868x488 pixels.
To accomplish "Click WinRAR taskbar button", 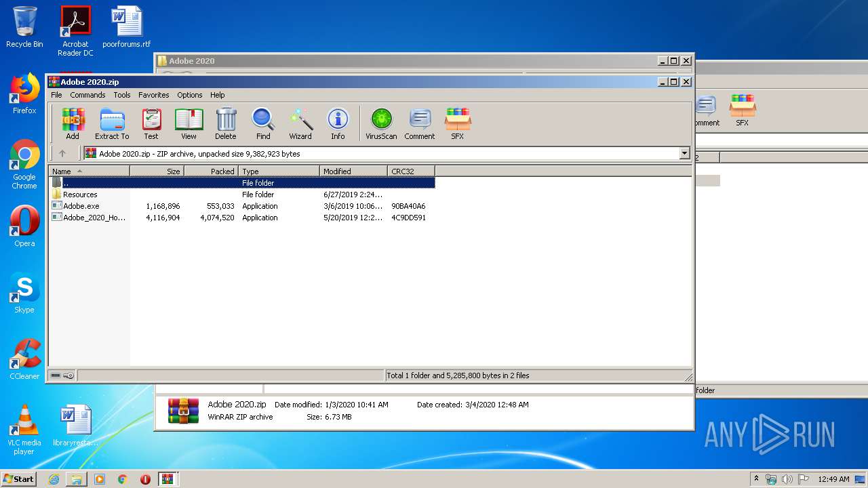I will [167, 479].
